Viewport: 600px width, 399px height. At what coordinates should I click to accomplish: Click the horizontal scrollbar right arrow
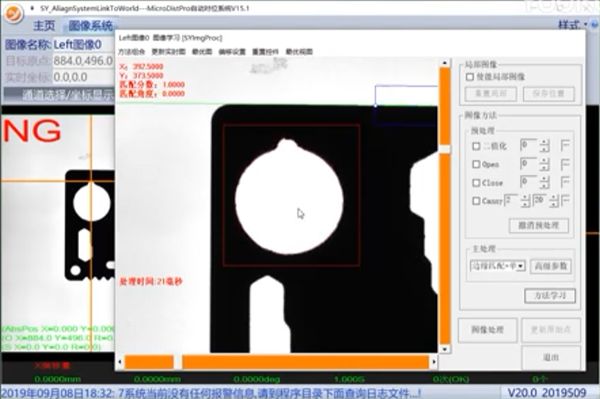434,362
